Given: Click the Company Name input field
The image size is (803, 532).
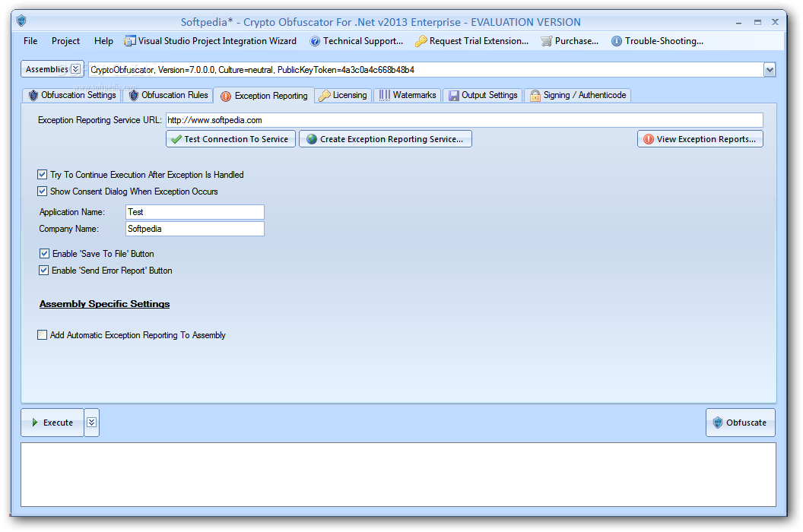Looking at the screenshot, I should tap(195, 229).
